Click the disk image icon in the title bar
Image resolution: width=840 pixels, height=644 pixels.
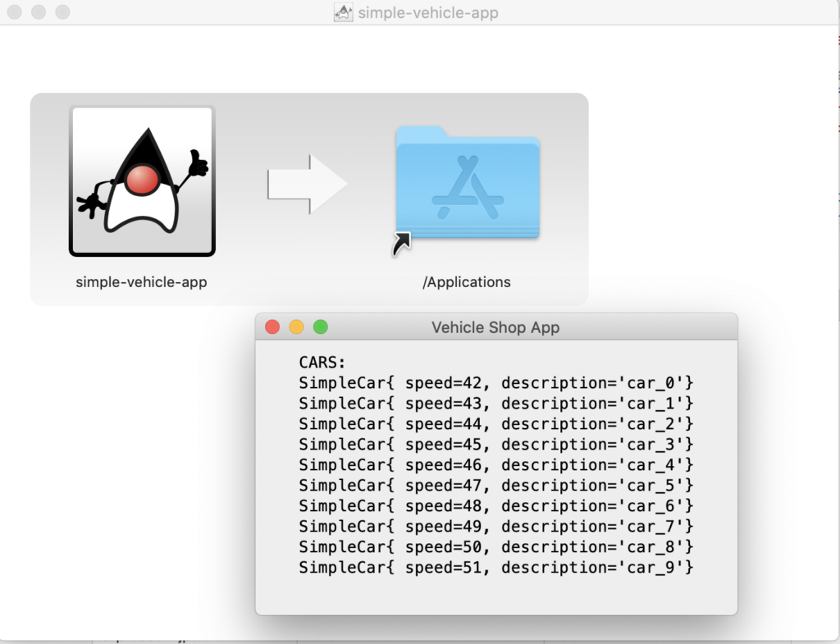click(x=345, y=12)
